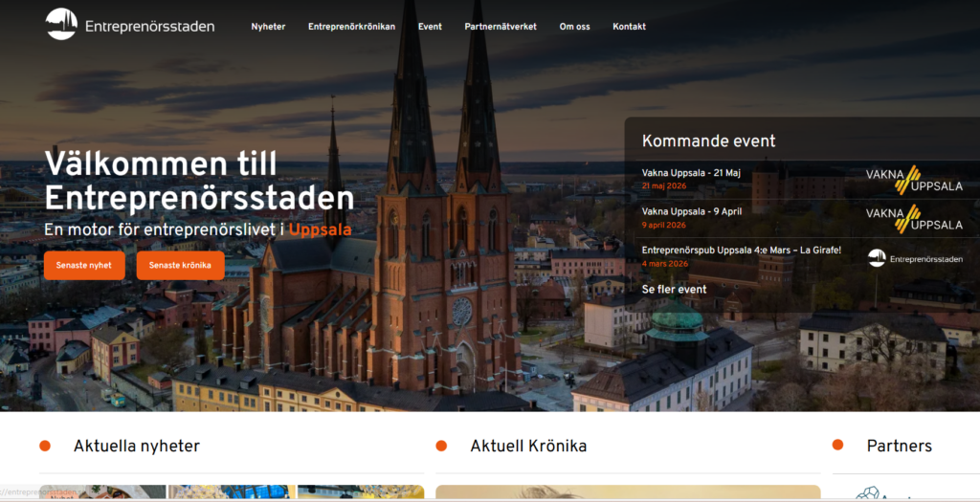Click the orange dot beside Partners heading
This screenshot has width=980, height=502.
click(x=837, y=446)
